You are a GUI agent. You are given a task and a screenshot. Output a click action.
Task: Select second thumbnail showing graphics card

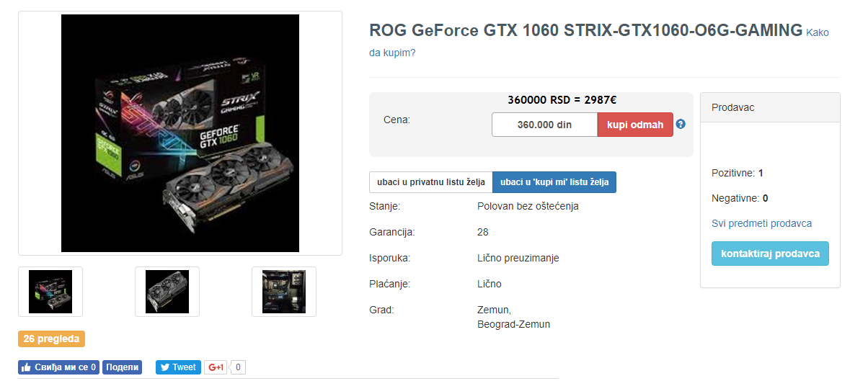pyautogui.click(x=167, y=292)
